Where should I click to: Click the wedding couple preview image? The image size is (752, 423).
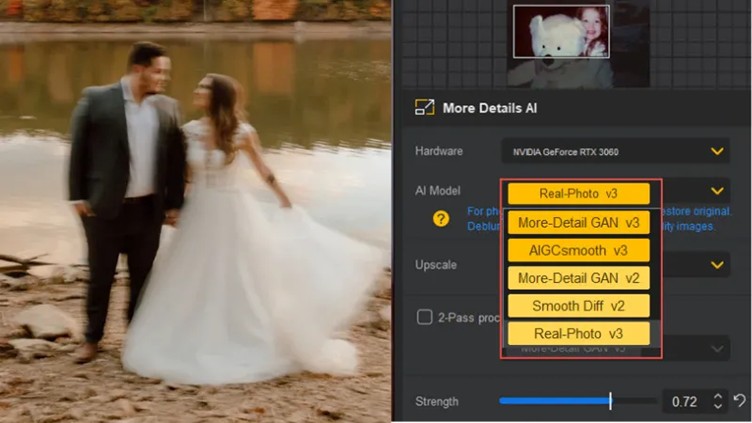[x=196, y=212]
